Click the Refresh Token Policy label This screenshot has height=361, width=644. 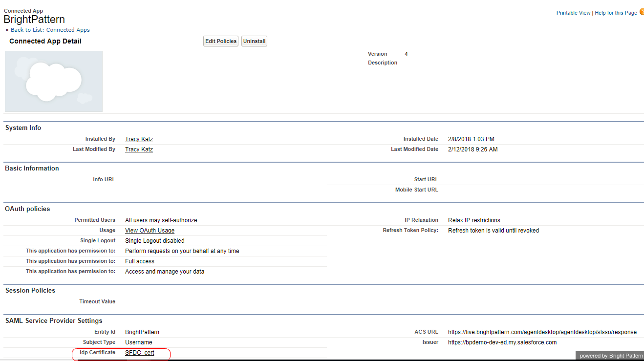[x=410, y=230]
